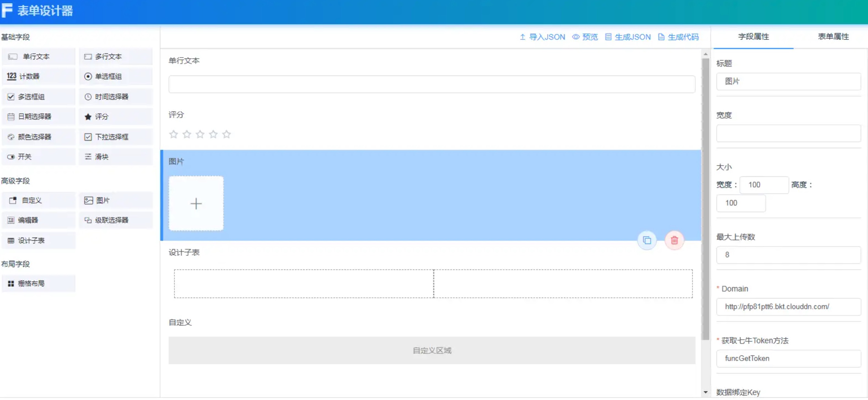868x400 pixels.
Task: Click the copy icon on the selected image field
Action: point(647,240)
